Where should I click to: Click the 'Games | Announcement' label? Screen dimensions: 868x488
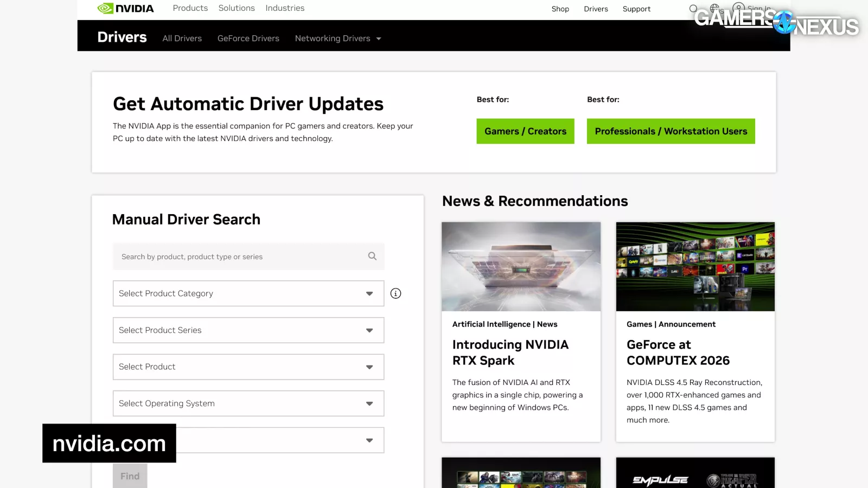click(671, 324)
